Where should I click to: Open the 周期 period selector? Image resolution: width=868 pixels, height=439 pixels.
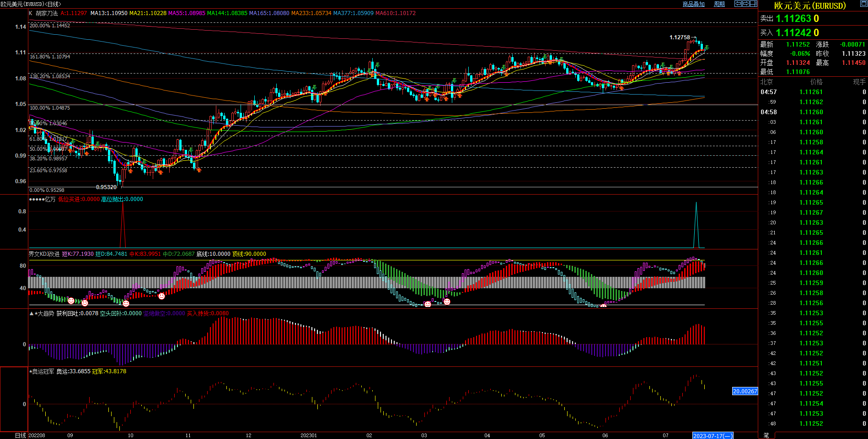coord(719,4)
